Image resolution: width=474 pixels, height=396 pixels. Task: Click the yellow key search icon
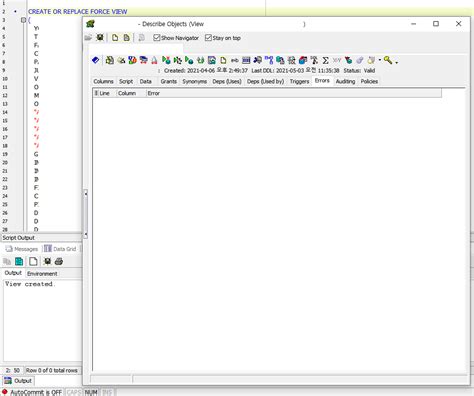(387, 60)
